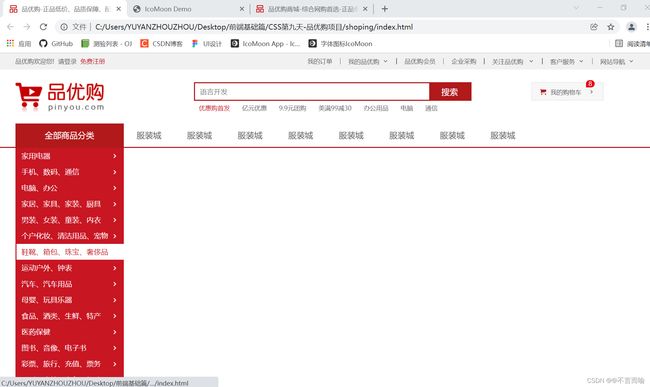Close the first 品优购 tab

click(x=119, y=9)
